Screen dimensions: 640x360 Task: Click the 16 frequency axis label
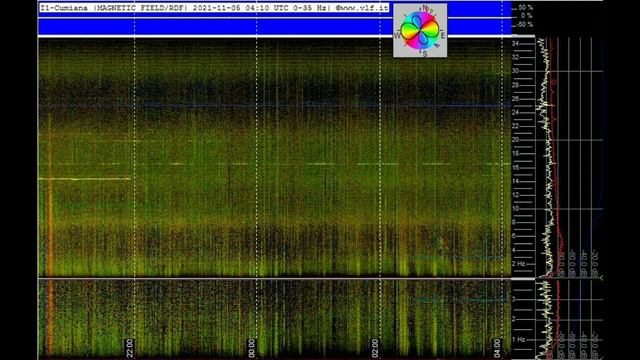(516, 167)
